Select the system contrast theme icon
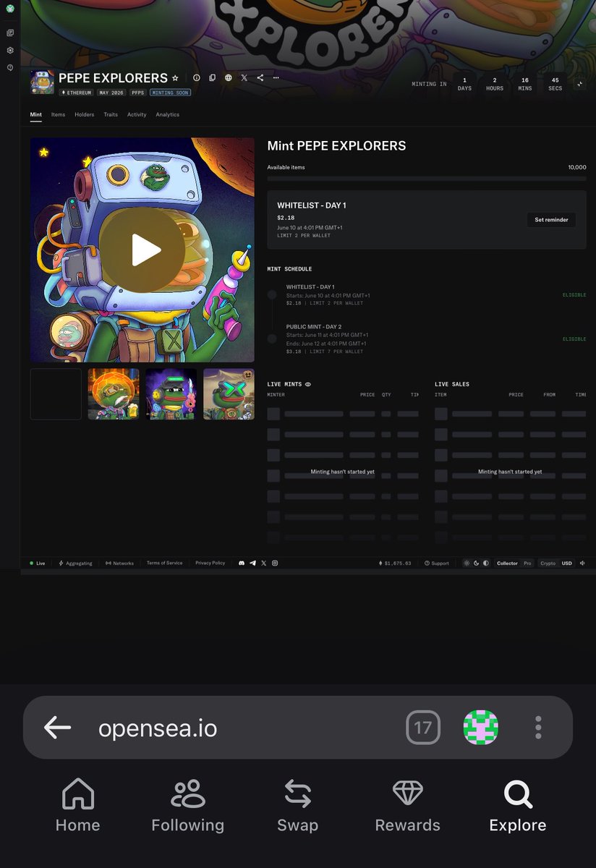Screen dimensions: 596x868 point(485,563)
